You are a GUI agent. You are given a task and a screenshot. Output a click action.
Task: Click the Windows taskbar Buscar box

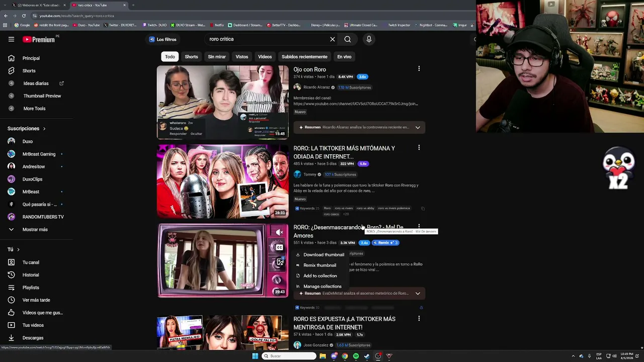pos(289,356)
